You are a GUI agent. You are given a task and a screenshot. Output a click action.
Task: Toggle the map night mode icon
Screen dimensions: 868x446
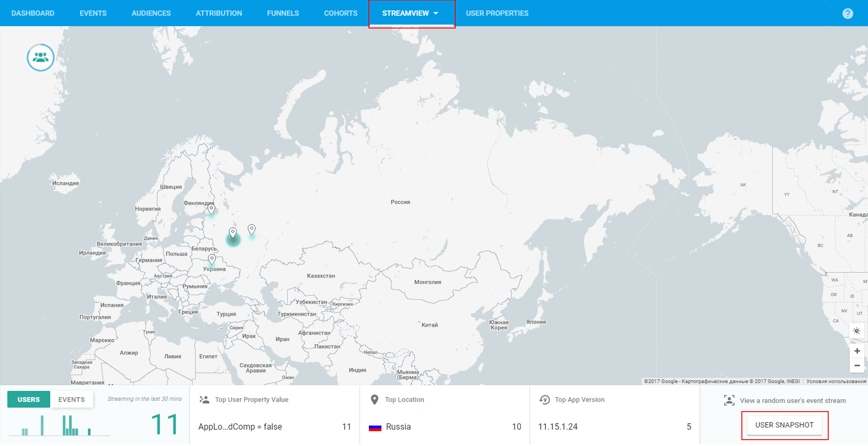tap(857, 331)
